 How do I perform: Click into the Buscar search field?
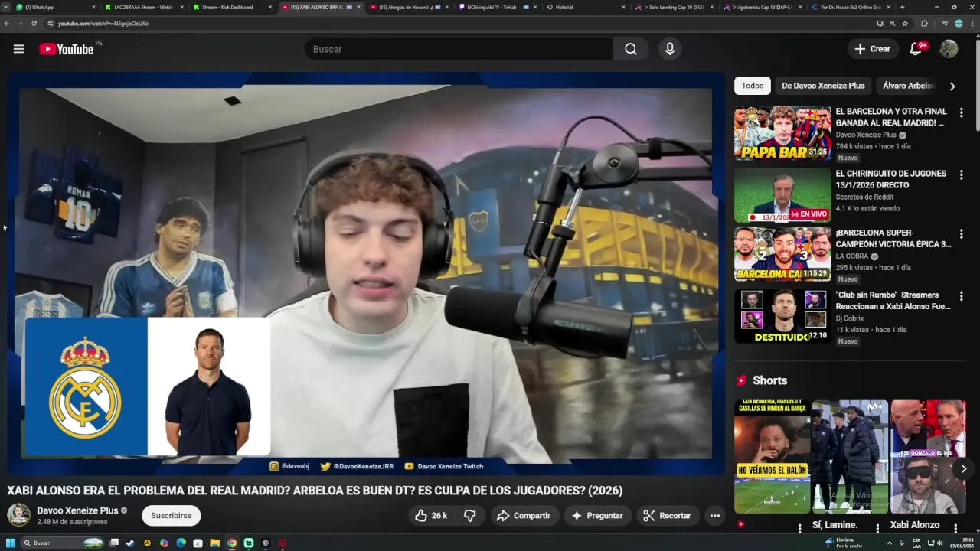pyautogui.click(x=459, y=49)
